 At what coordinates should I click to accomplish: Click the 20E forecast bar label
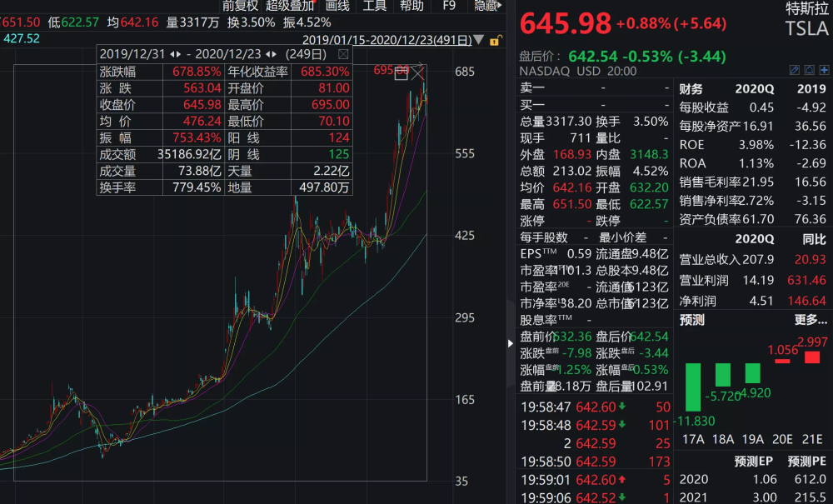click(x=782, y=439)
